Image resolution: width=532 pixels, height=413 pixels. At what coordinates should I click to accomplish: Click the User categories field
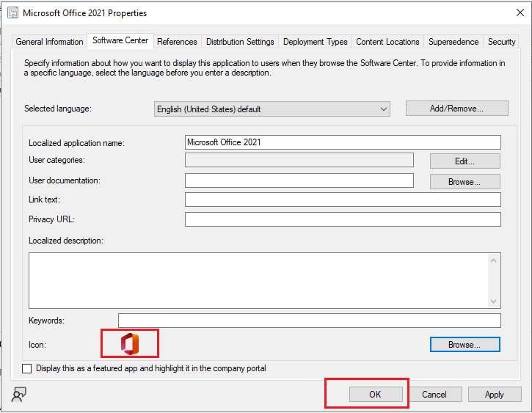click(x=299, y=160)
